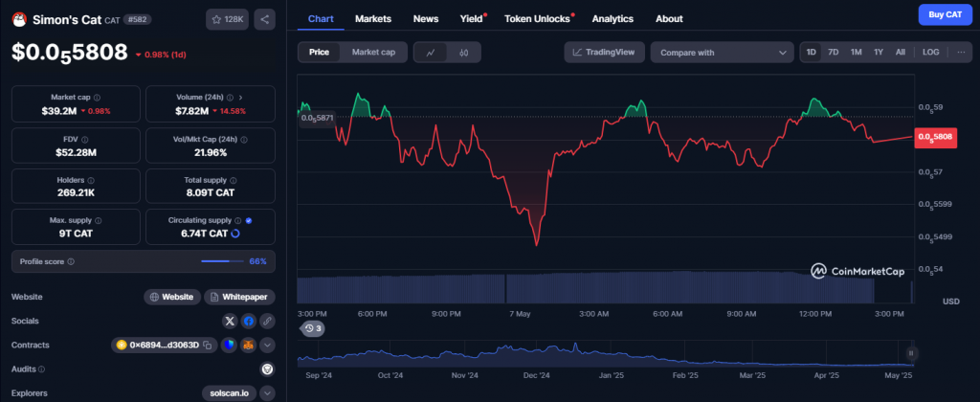Click the blue shield security icon
Viewport: 980px width, 402px height.
(x=230, y=346)
